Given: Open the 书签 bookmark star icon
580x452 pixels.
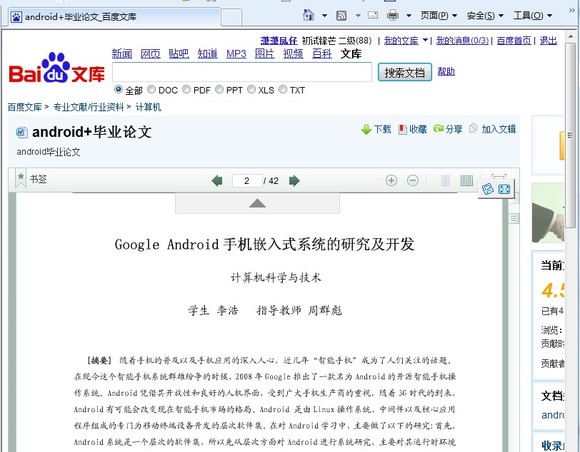Looking at the screenshot, I should pos(21,179).
